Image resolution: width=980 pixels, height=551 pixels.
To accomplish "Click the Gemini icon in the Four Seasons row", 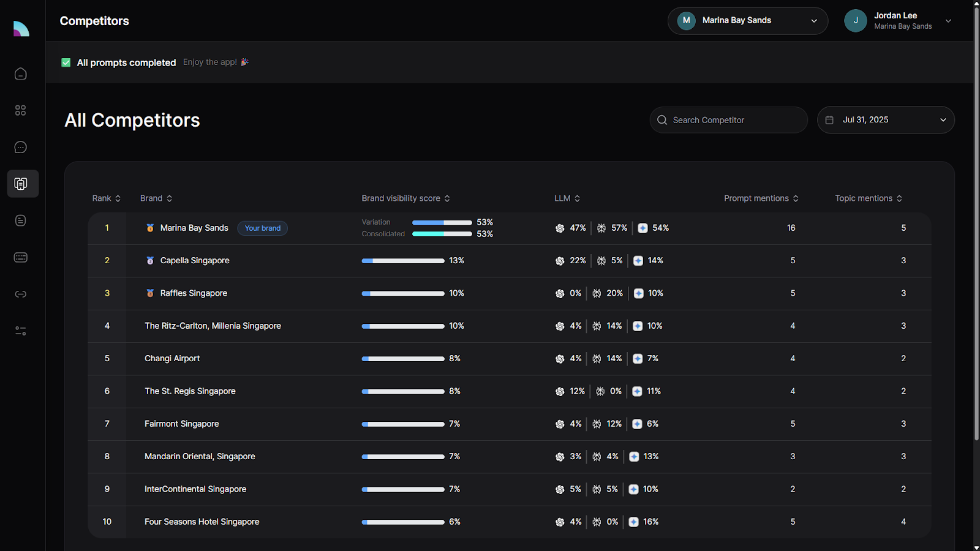I will pos(633,522).
